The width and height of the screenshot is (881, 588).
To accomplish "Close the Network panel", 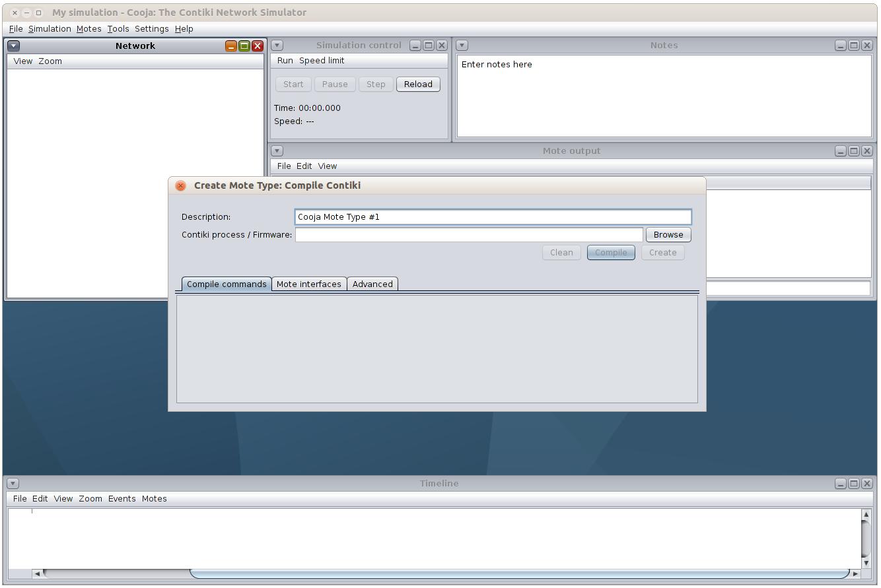I will 258,46.
